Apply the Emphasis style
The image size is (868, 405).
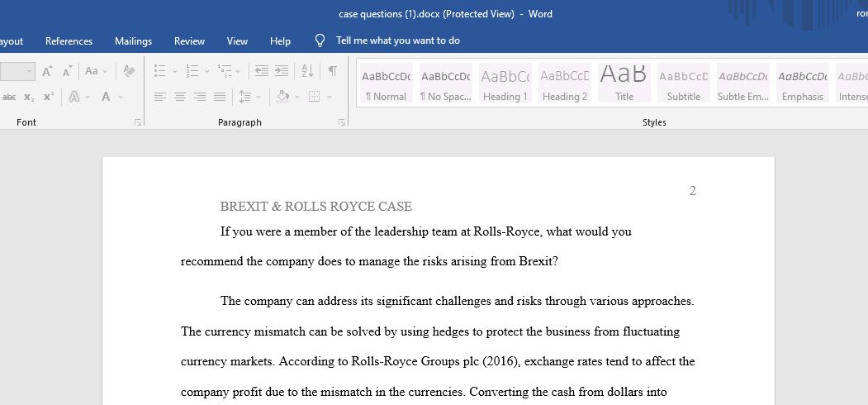point(803,83)
